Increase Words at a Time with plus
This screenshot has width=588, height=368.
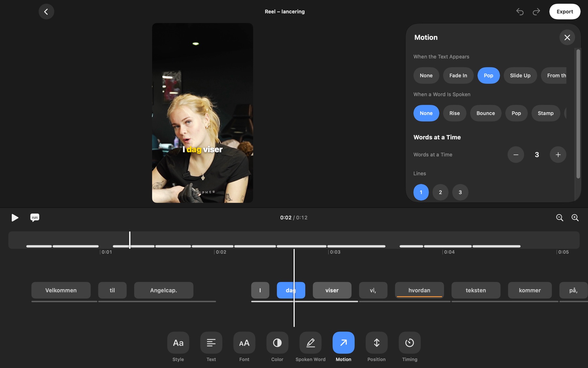pos(558,154)
